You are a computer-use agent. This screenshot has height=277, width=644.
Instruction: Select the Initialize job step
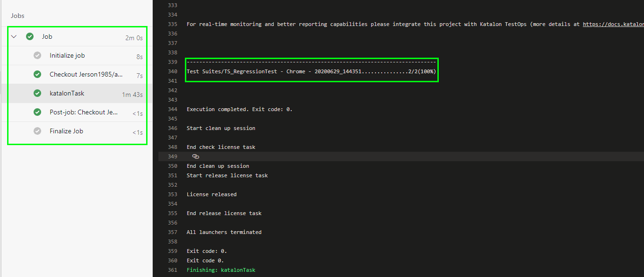point(66,55)
